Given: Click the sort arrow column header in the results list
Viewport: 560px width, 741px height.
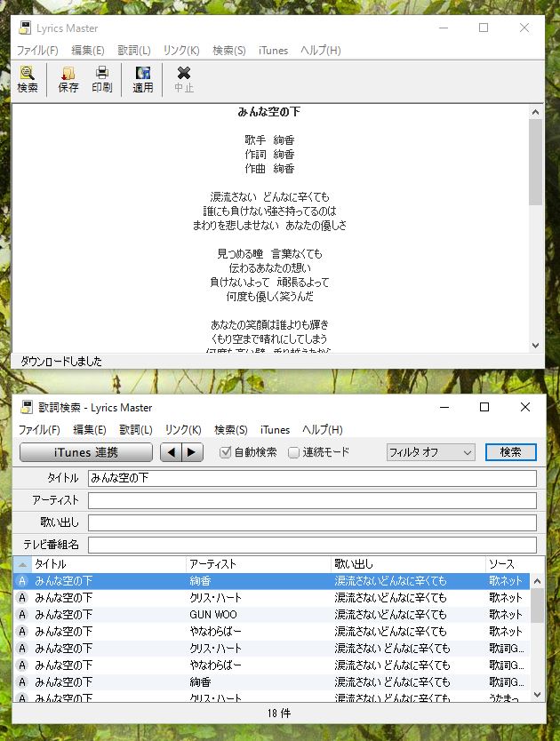Looking at the screenshot, I should tap(22, 564).
